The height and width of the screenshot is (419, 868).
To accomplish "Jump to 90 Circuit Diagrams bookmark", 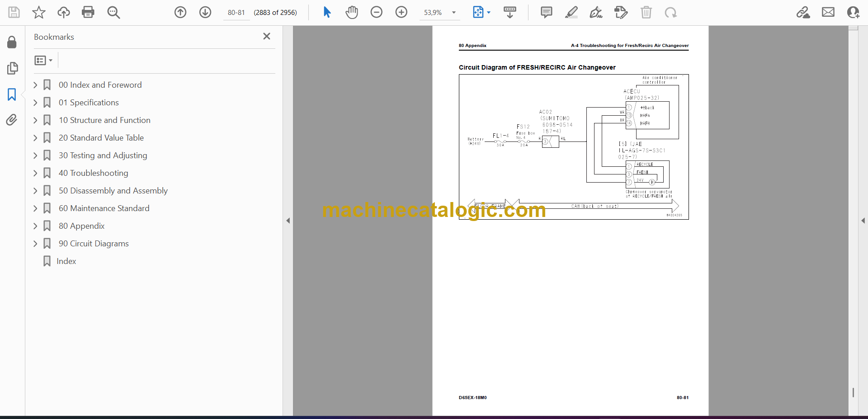I will tap(94, 243).
